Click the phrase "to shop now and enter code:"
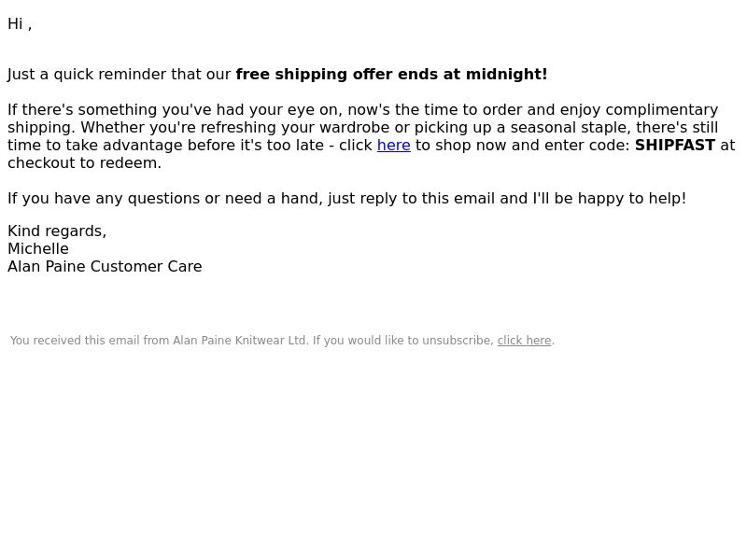Viewport: 747px width, 560px height. pos(523,146)
